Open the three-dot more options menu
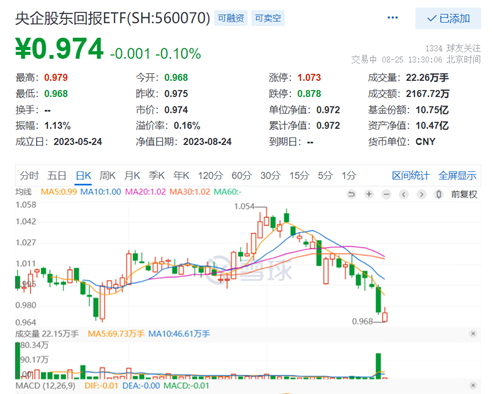 pos(392,18)
